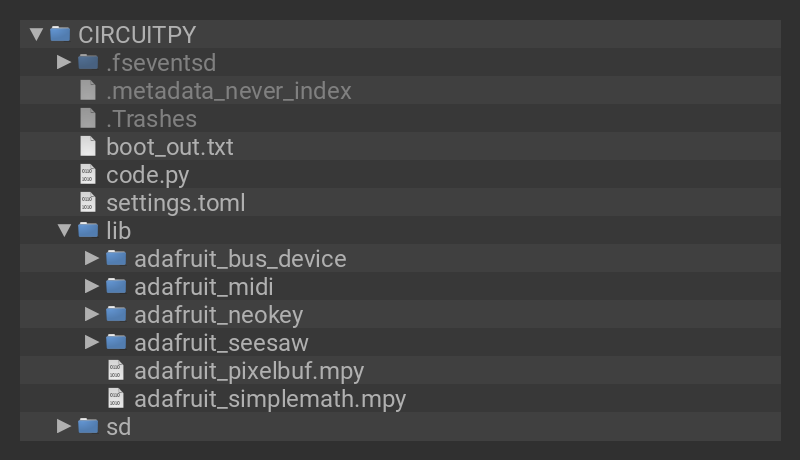Expand the adafruit_bus_device folder
The image size is (800, 460).
92,258
